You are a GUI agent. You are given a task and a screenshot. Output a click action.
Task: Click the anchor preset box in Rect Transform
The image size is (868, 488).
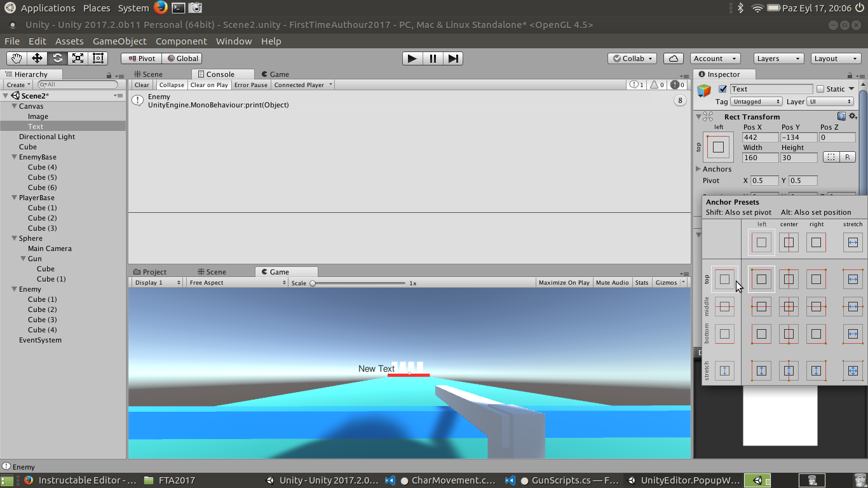[718, 147]
